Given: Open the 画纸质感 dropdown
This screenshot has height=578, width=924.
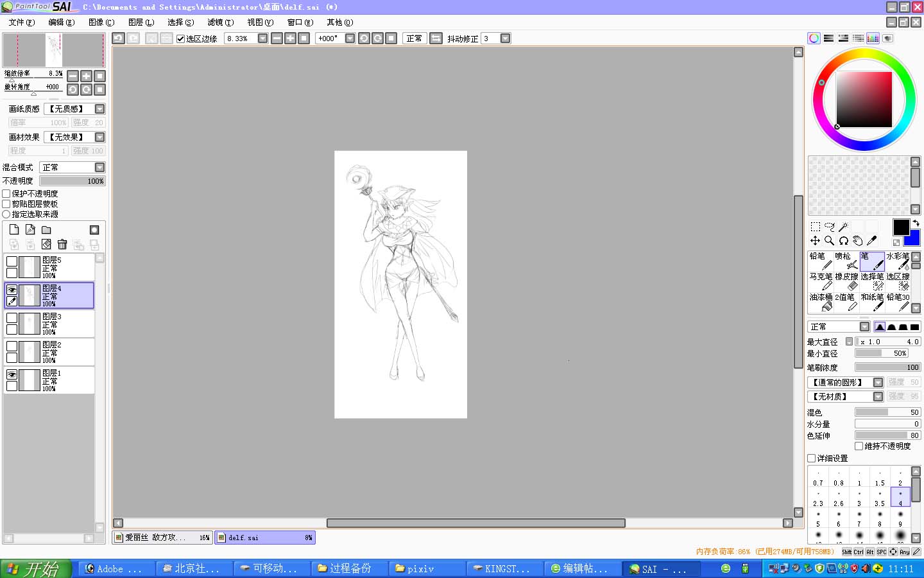Looking at the screenshot, I should pos(99,109).
